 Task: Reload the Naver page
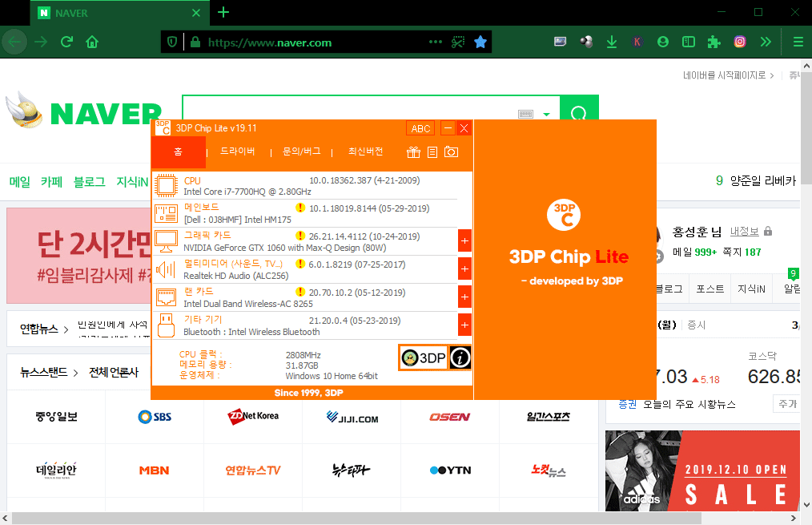(x=66, y=42)
